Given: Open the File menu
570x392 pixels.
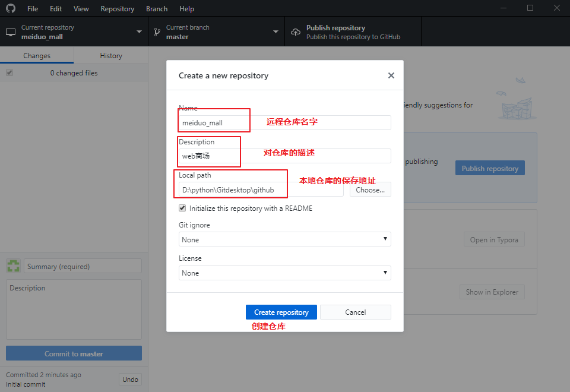Looking at the screenshot, I should (x=33, y=9).
